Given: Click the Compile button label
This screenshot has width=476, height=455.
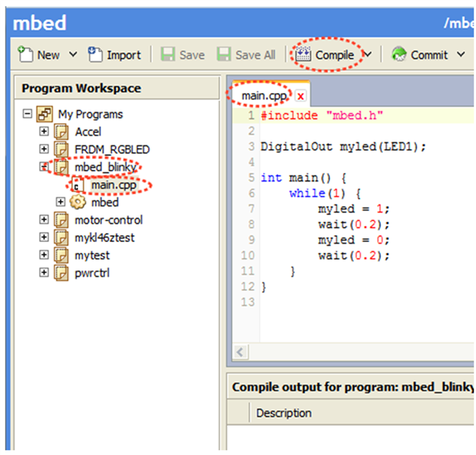Looking at the screenshot, I should pyautogui.click(x=335, y=55).
